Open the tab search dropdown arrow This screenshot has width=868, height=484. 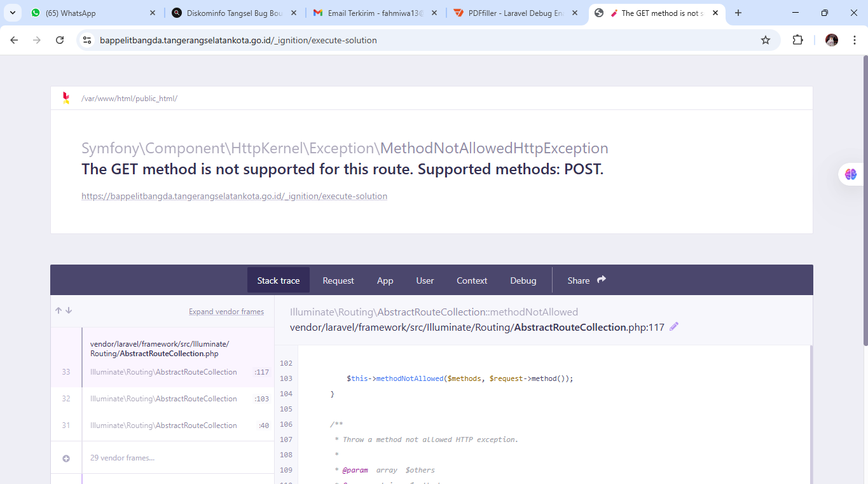(x=12, y=13)
